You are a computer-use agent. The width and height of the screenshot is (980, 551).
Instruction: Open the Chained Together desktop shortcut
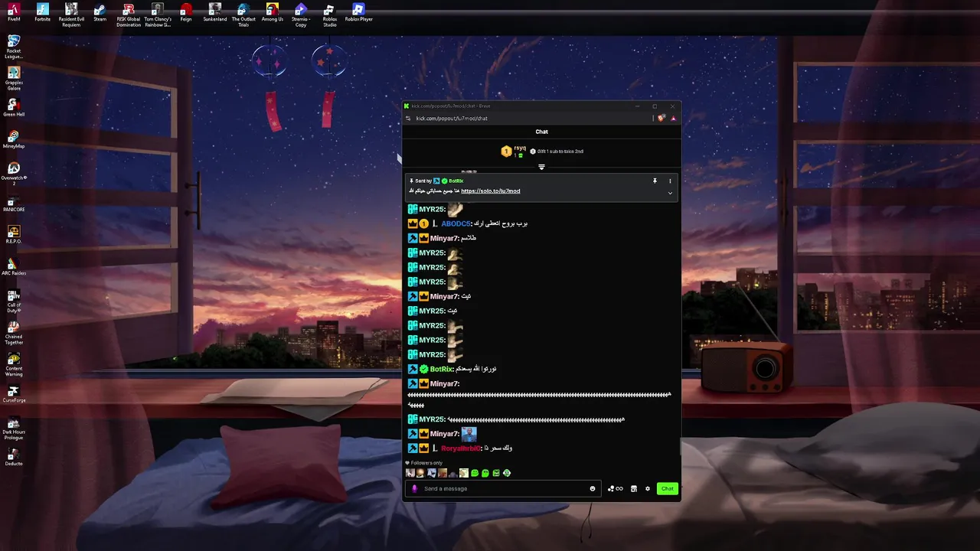(14, 333)
